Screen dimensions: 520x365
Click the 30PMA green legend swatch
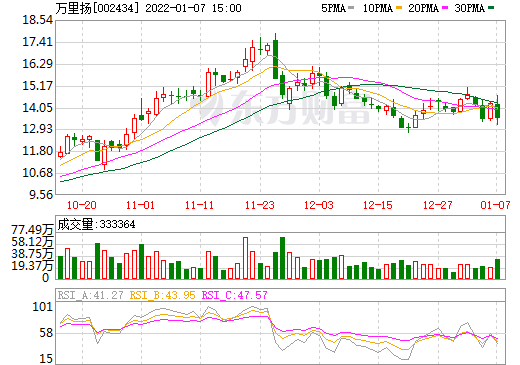pyautogui.click(x=491, y=8)
